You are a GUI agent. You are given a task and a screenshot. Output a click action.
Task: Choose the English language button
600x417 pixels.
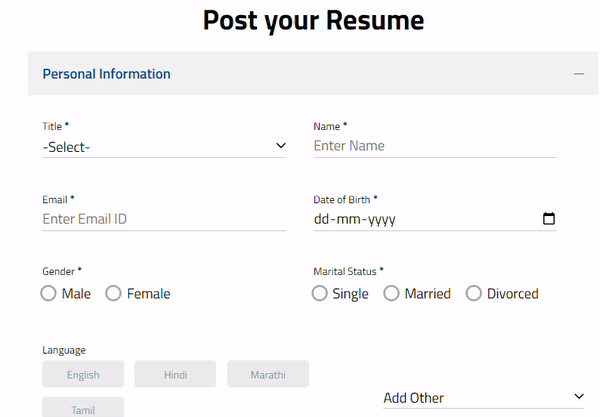click(83, 375)
